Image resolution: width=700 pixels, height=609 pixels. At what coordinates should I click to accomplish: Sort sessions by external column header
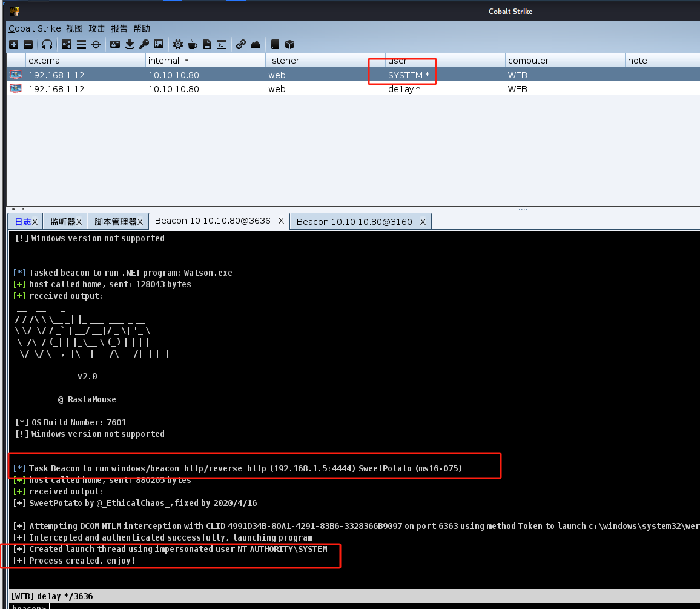click(85, 61)
